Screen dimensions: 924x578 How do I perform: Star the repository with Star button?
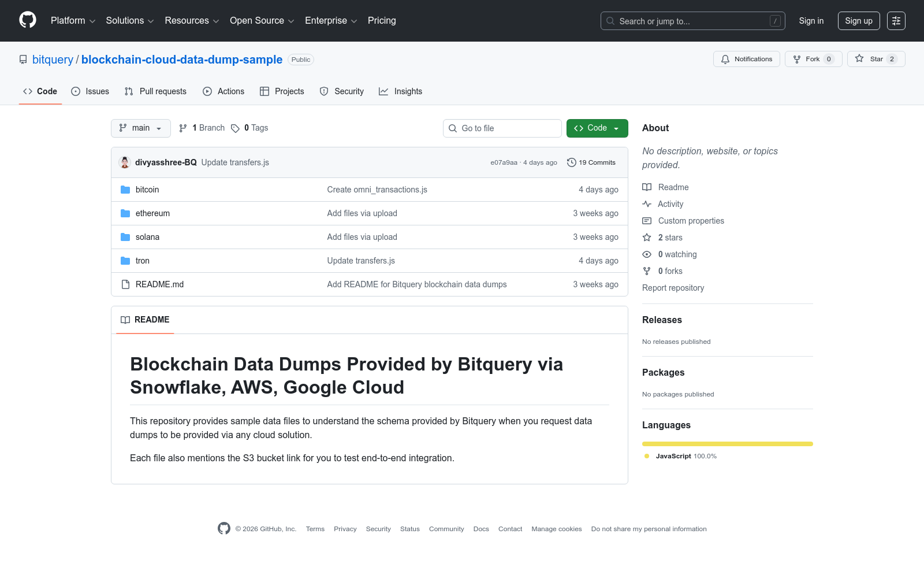(x=876, y=59)
